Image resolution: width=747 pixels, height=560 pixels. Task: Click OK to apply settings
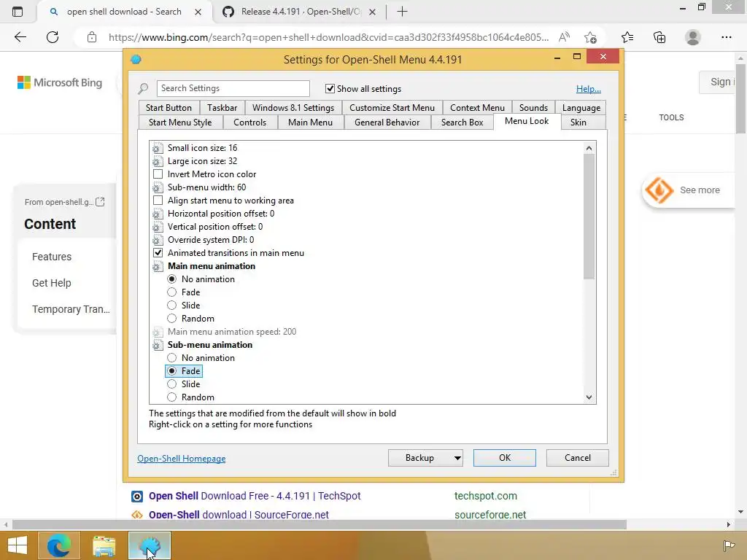[505, 458]
